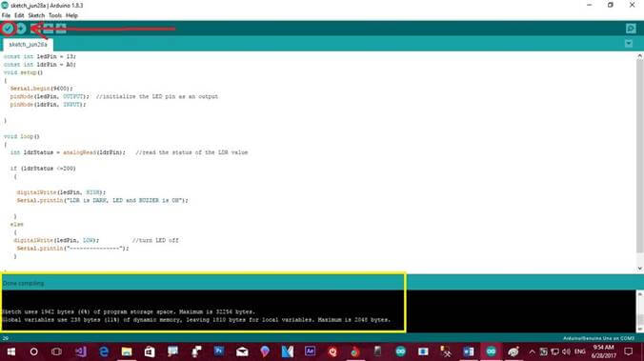The image size is (644, 361).
Task: Click the 'digitalWrite(ledPin, LOW);' code
Action: tap(56, 240)
